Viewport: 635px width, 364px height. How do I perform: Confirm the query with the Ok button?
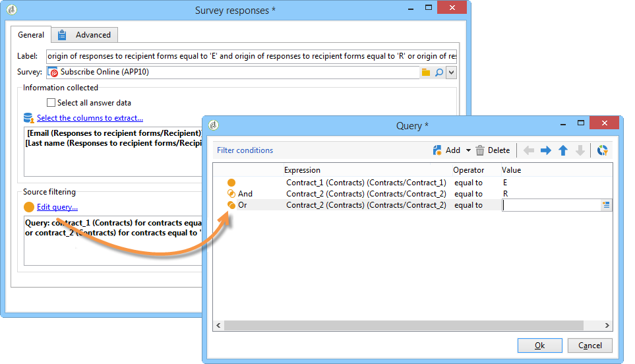pyautogui.click(x=540, y=346)
